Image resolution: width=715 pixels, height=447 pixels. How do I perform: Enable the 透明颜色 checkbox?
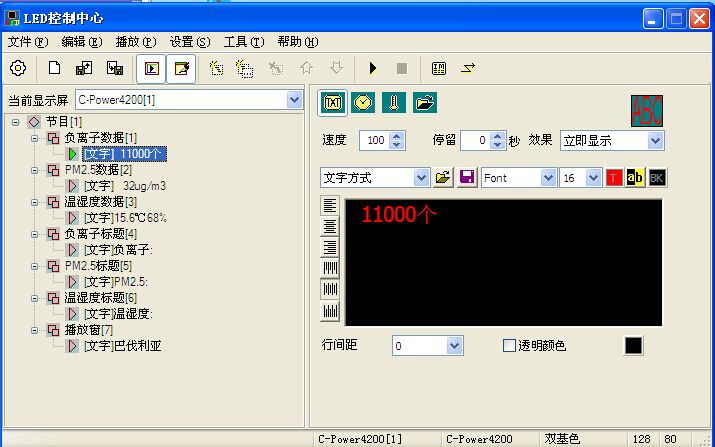coord(509,346)
